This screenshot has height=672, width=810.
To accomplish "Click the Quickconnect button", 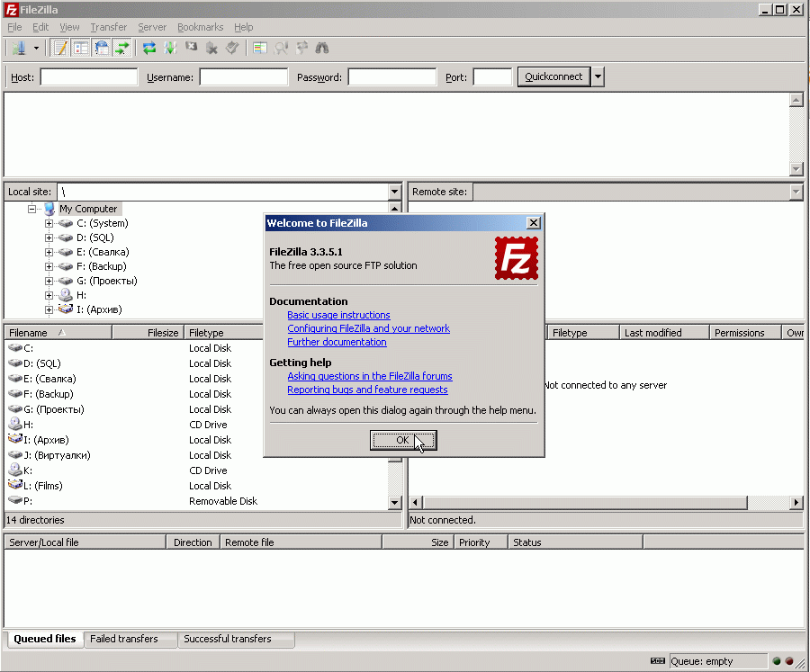I will pos(553,77).
